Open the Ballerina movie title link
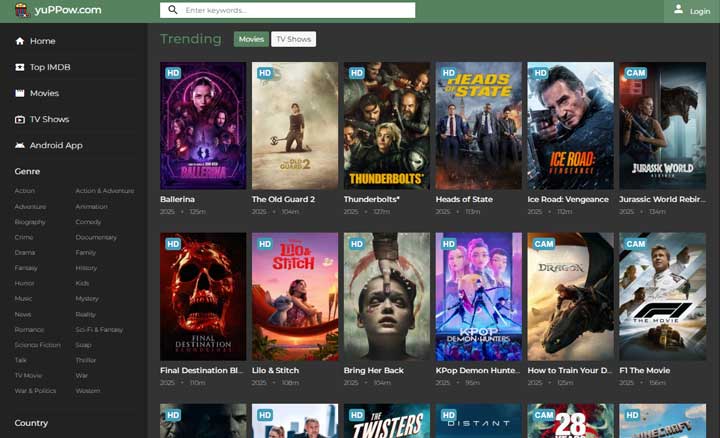 pos(177,199)
